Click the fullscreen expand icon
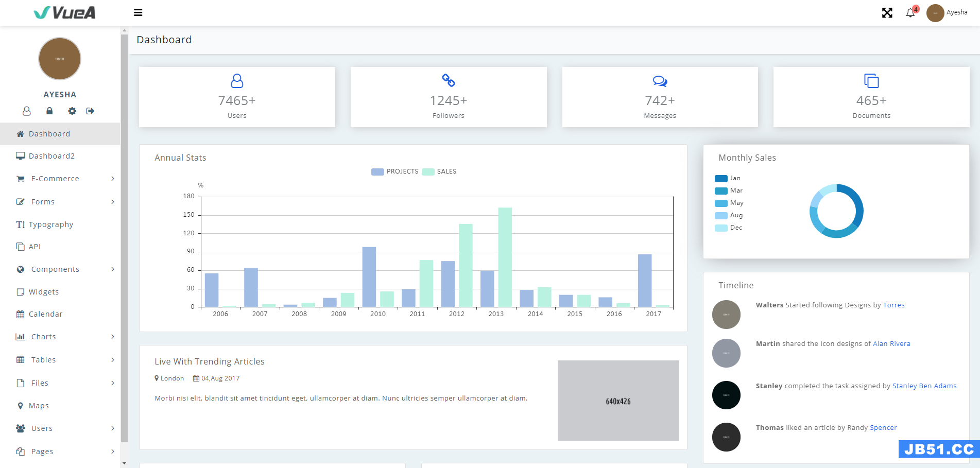 pos(887,12)
